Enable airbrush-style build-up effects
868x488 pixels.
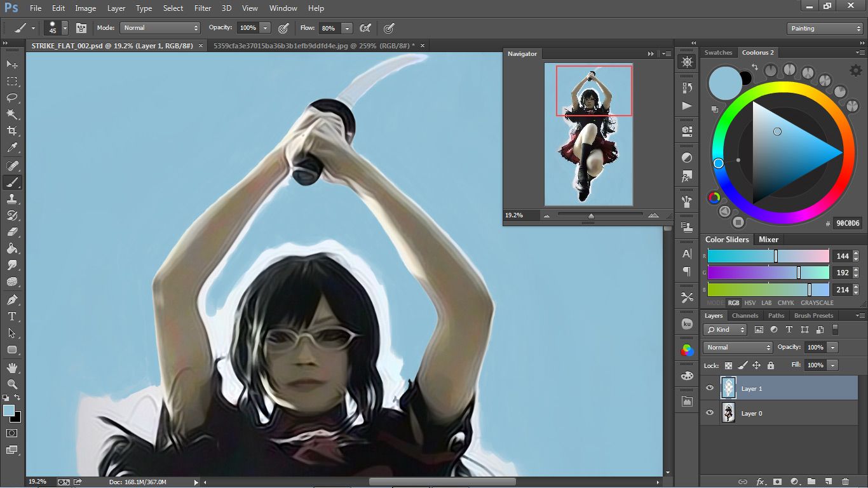365,28
